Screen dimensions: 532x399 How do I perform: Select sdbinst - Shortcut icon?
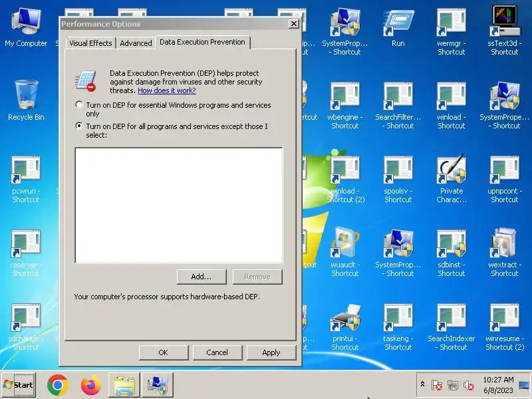pos(452,253)
